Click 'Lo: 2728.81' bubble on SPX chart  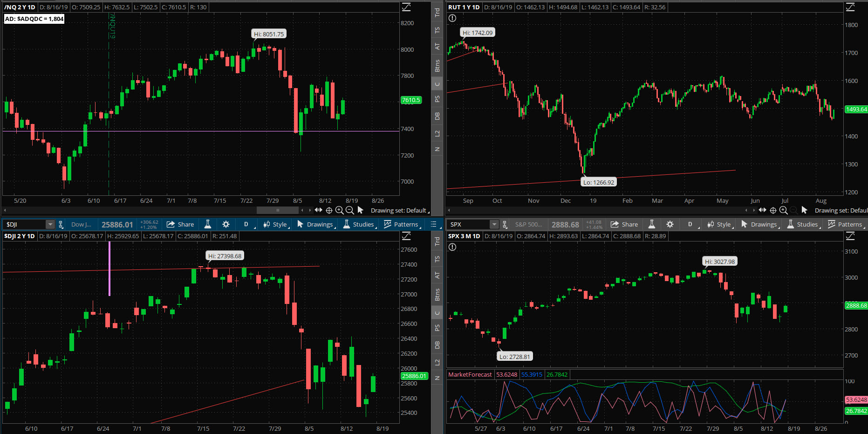click(515, 357)
